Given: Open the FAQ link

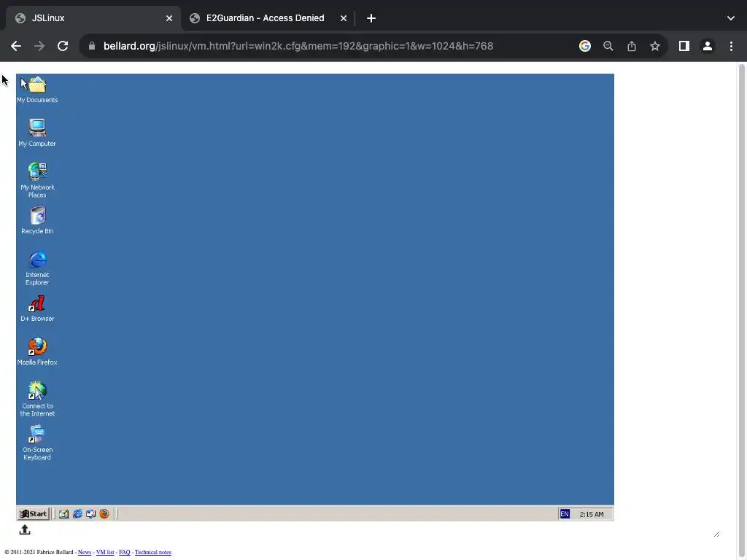Looking at the screenshot, I should click(x=124, y=552).
